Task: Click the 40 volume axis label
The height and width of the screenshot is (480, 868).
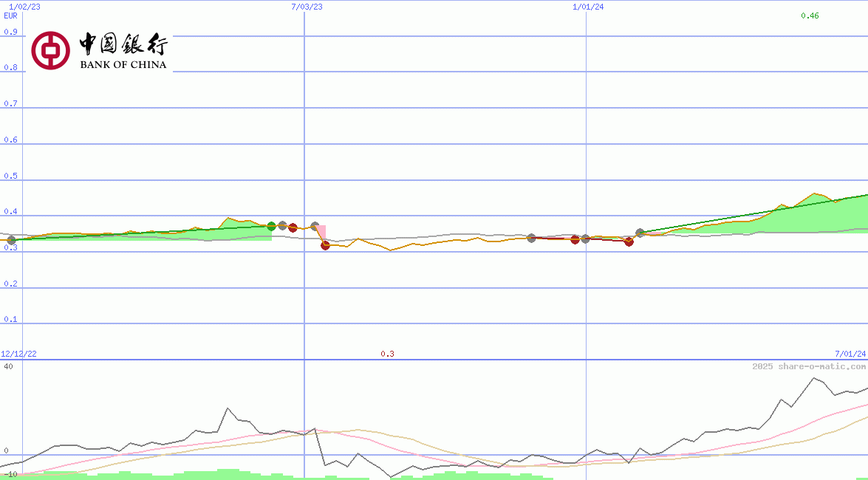Action: (x=7, y=365)
